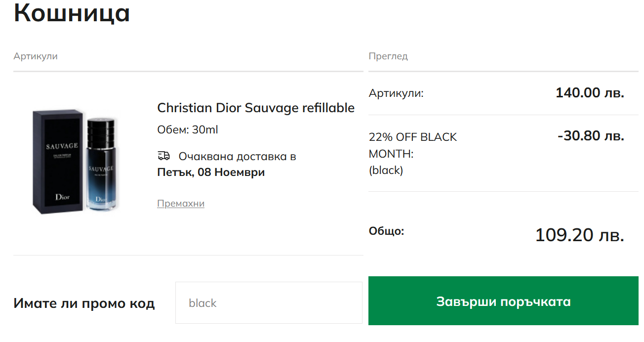
Task: Select the Обем: 30ml volume text
Action: coord(188,130)
